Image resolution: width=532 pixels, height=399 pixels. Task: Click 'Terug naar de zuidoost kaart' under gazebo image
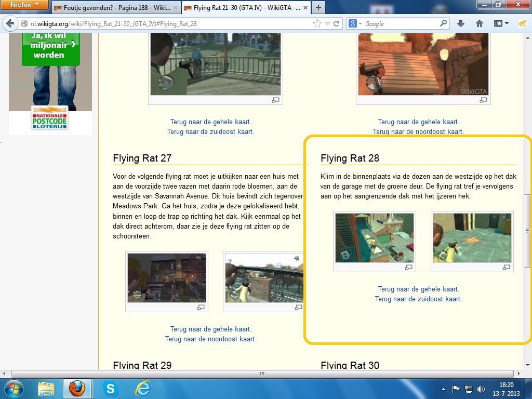pos(211,131)
